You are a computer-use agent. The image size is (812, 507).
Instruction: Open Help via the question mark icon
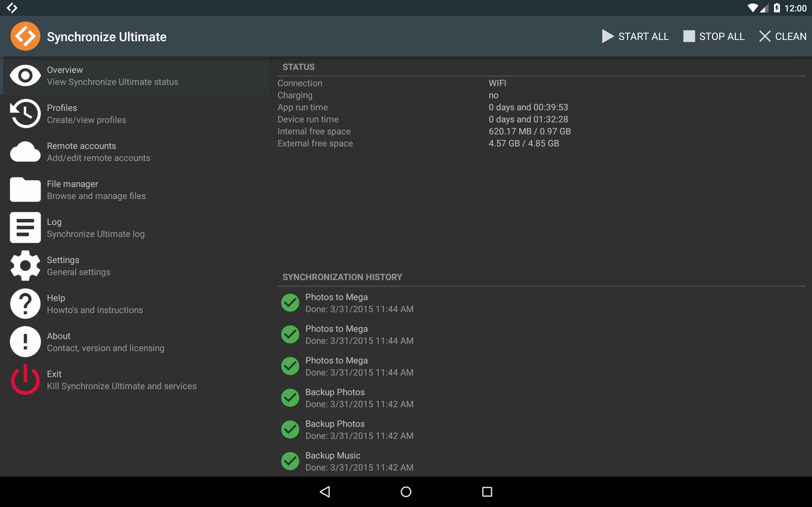25,304
